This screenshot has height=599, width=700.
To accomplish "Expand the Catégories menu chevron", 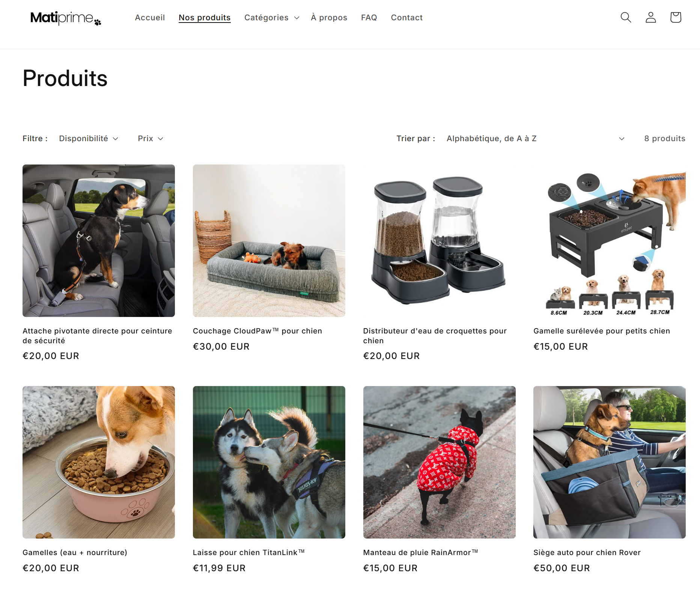I will [x=297, y=18].
